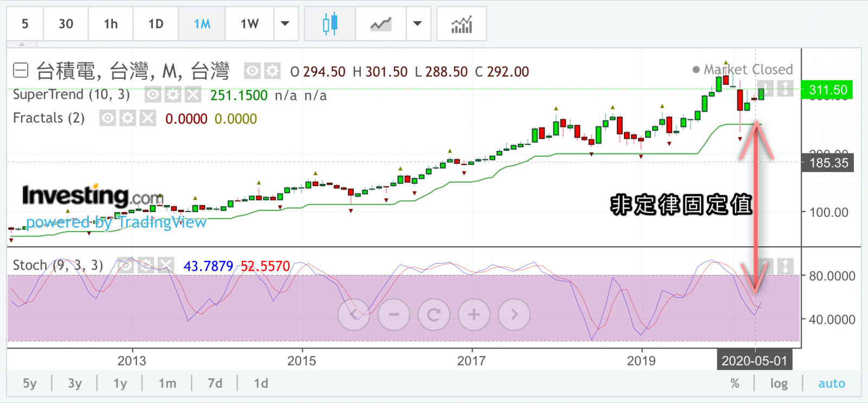Click the 2019 time axis label
The image size is (868, 403).
[641, 361]
